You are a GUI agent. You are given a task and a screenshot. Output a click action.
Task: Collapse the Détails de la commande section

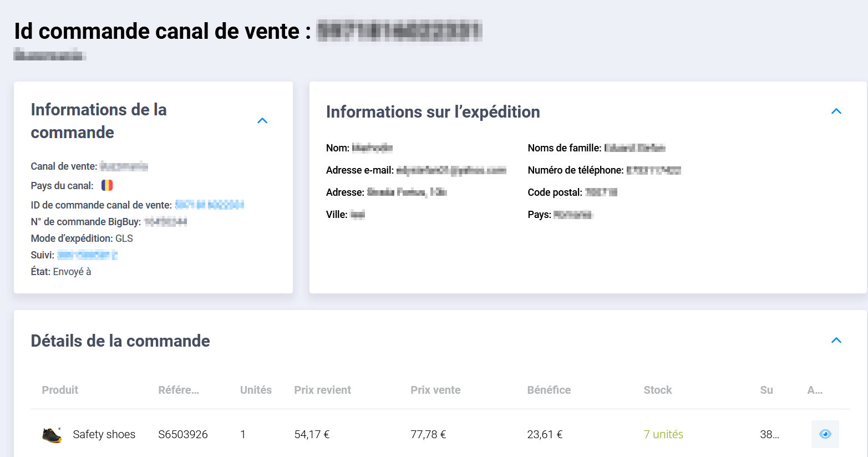pyautogui.click(x=836, y=341)
